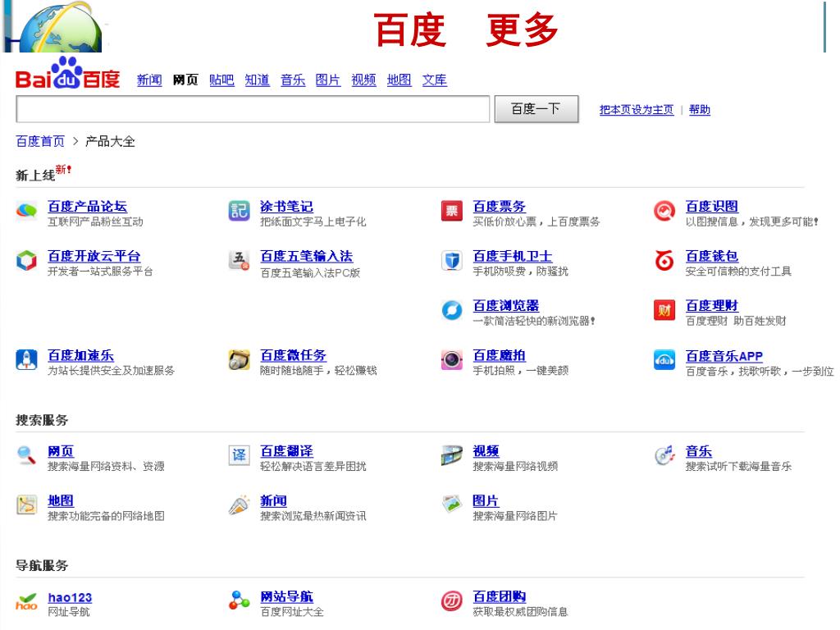Click the 百度首页 breadcrumb link
The height and width of the screenshot is (630, 840).
click(x=40, y=141)
